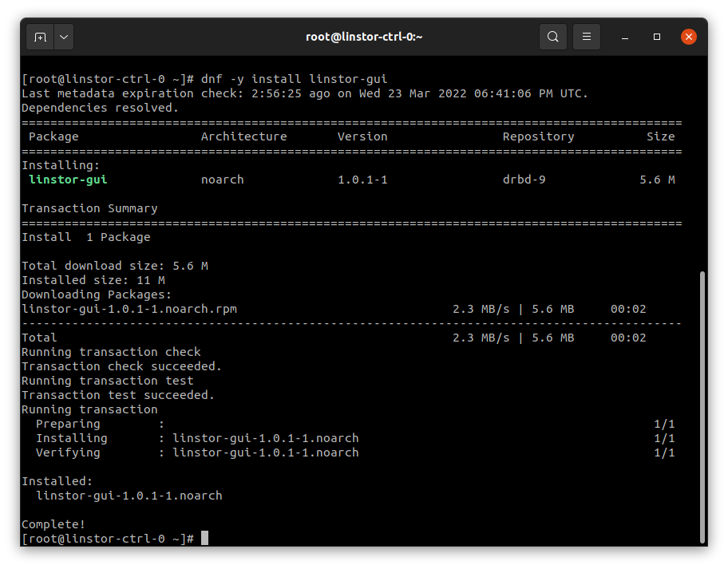This screenshot has width=728, height=569.
Task: Click the 'Installed:' heading
Action: point(57,481)
